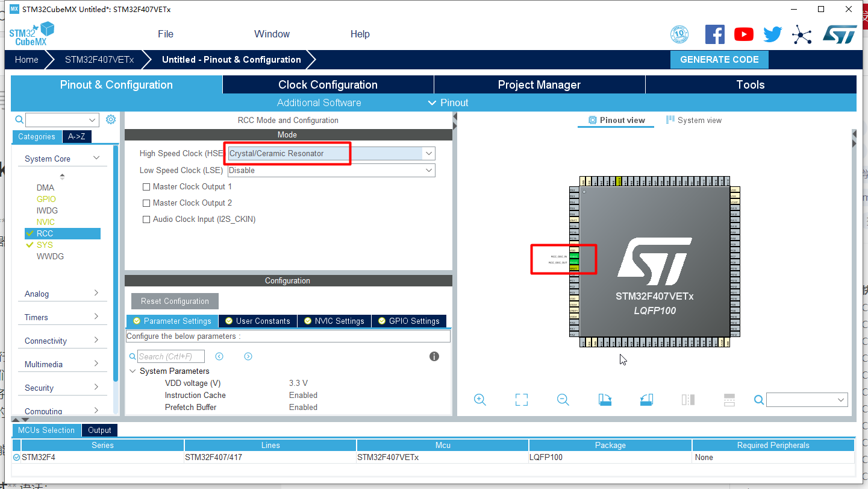This screenshot has width=868, height=489.
Task: Select the best fit view icon
Action: pyautogui.click(x=521, y=399)
